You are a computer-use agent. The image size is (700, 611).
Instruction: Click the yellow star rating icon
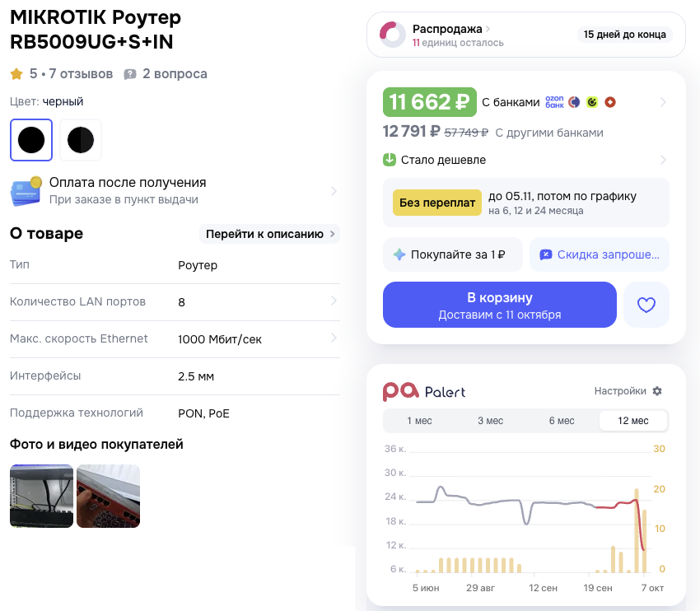point(16,73)
